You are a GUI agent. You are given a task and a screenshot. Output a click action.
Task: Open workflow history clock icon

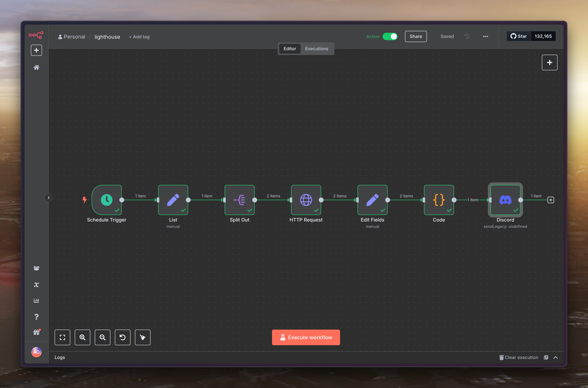coord(467,36)
